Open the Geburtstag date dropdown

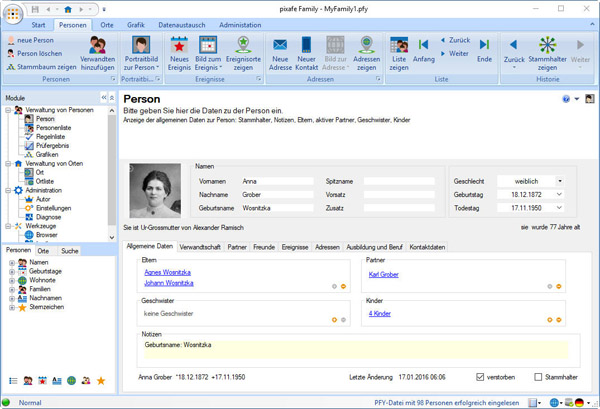pos(559,194)
